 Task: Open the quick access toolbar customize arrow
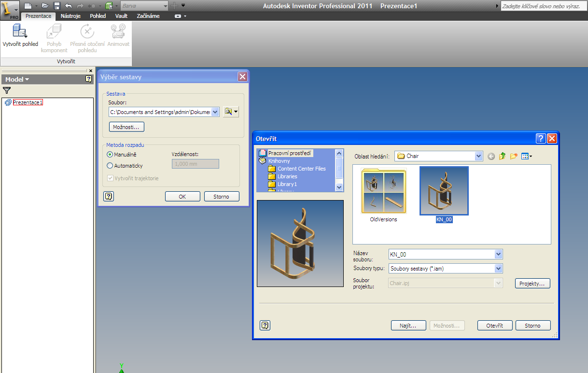tap(183, 6)
